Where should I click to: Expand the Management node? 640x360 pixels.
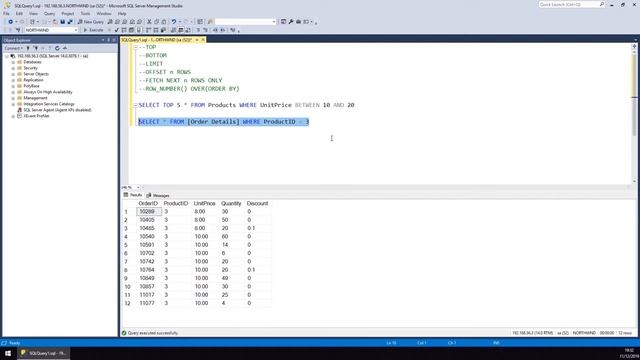[x=13, y=98]
